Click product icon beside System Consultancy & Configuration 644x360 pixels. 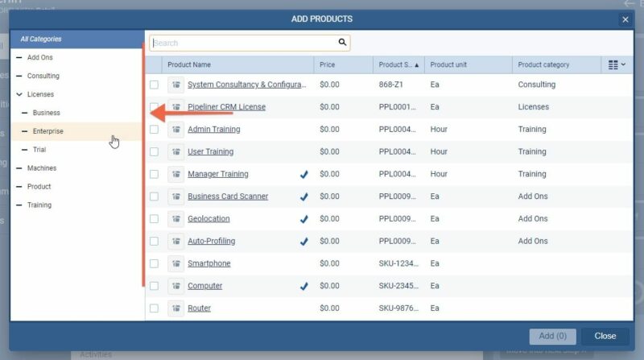[175, 85]
